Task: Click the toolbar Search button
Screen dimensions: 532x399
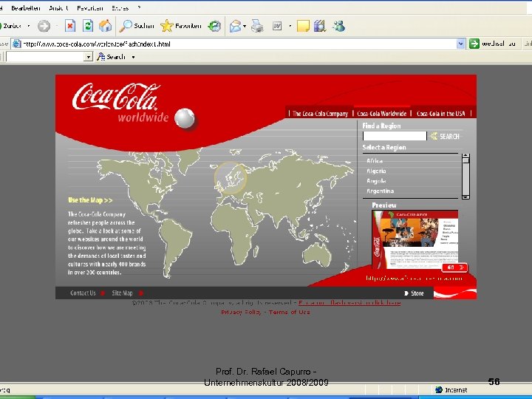Action: coord(112,57)
